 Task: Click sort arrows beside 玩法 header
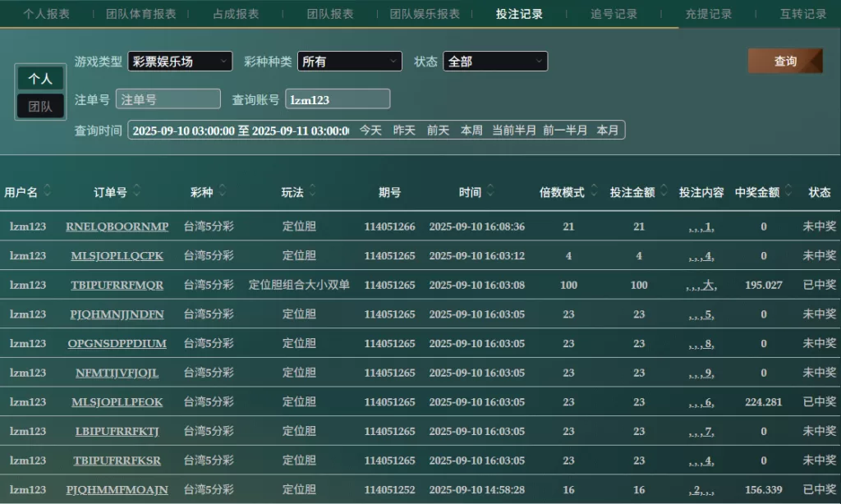coord(312,191)
